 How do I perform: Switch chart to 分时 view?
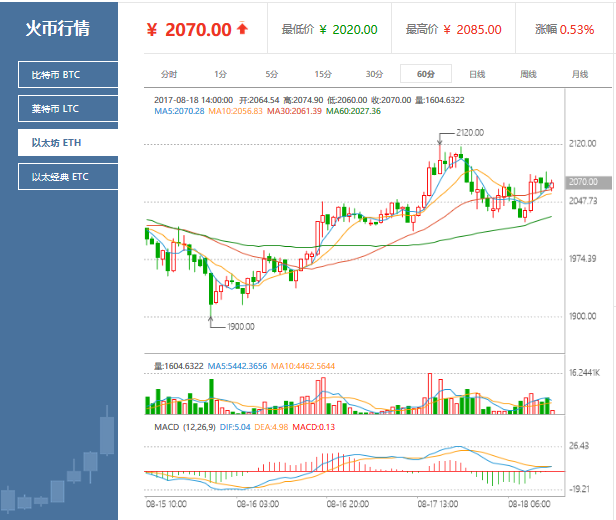pos(168,74)
